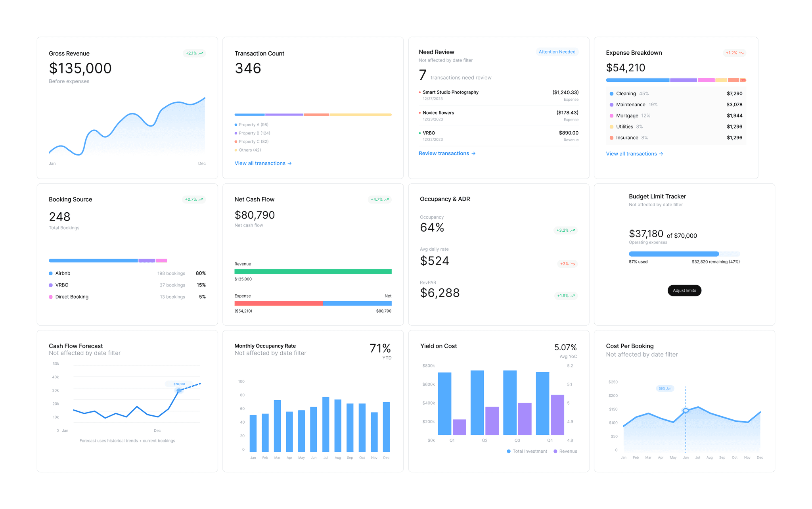Click the $135,000 Gross Revenue value

pos(80,68)
